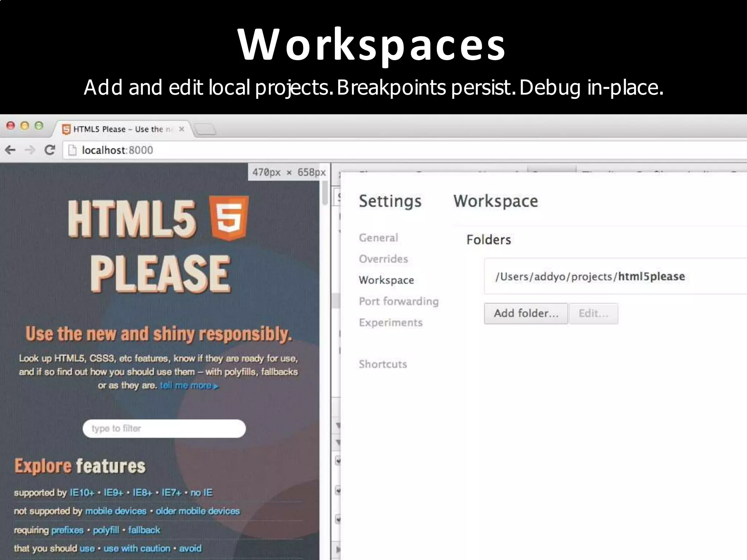The height and width of the screenshot is (560, 747).
Task: Close the HTML5 Please tab
Action: pyautogui.click(x=181, y=129)
